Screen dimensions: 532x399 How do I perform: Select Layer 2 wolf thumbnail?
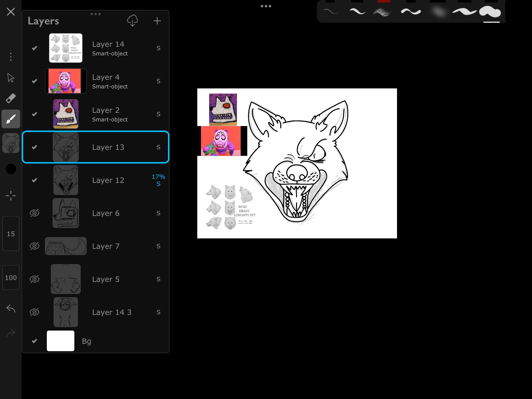pyautogui.click(x=66, y=114)
